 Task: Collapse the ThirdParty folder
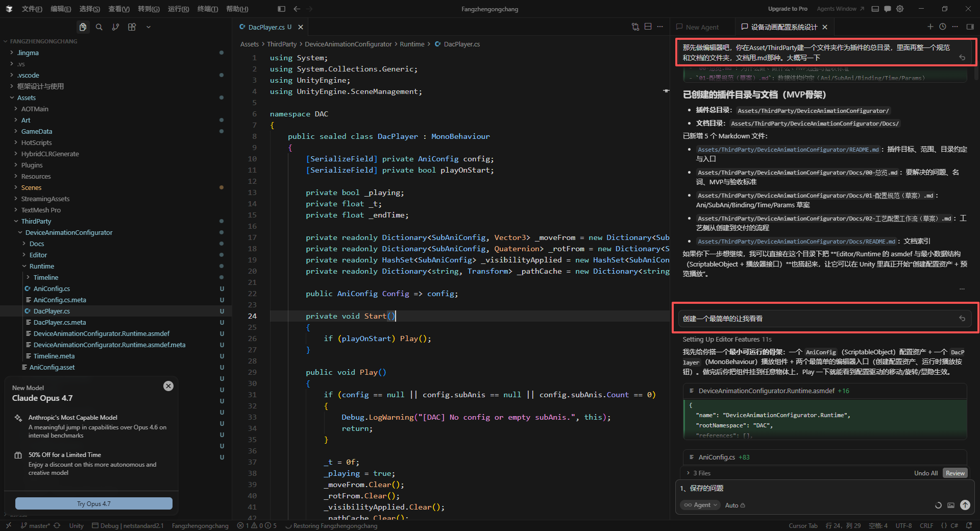click(36, 221)
